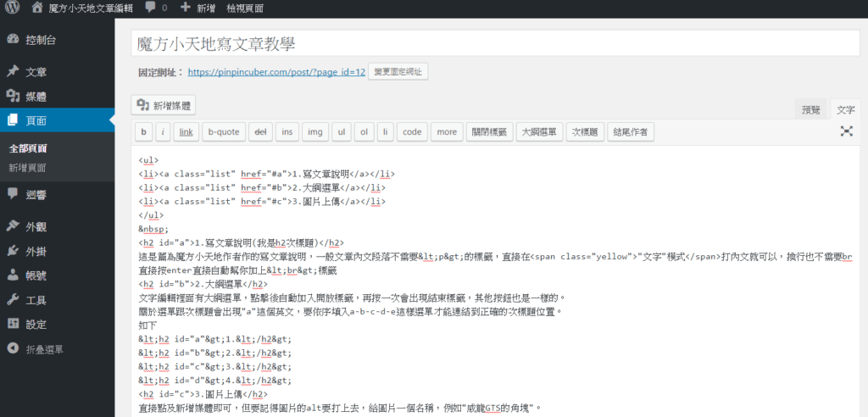This screenshot has width=868, height=417.
Task: Click the h2 id="c" 圖片上傳 heading line
Action: coord(203,394)
